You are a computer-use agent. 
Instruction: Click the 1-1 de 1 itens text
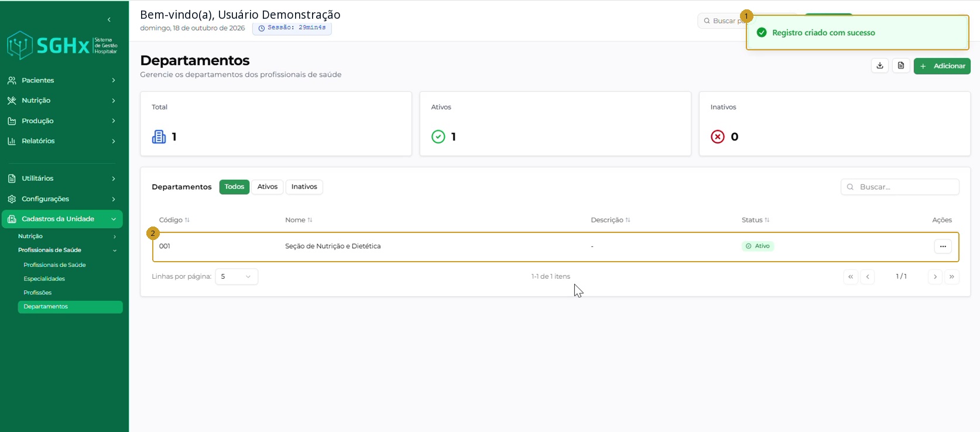pyautogui.click(x=551, y=277)
